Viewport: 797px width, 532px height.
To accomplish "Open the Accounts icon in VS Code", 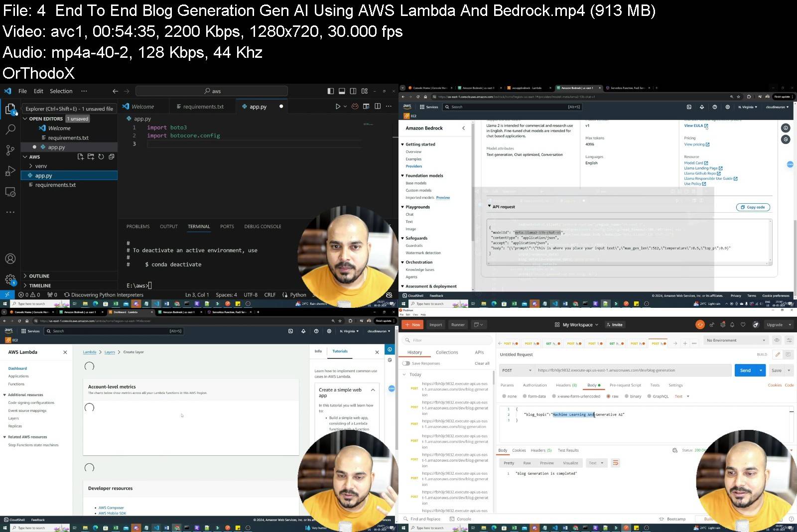I will [x=10, y=259].
